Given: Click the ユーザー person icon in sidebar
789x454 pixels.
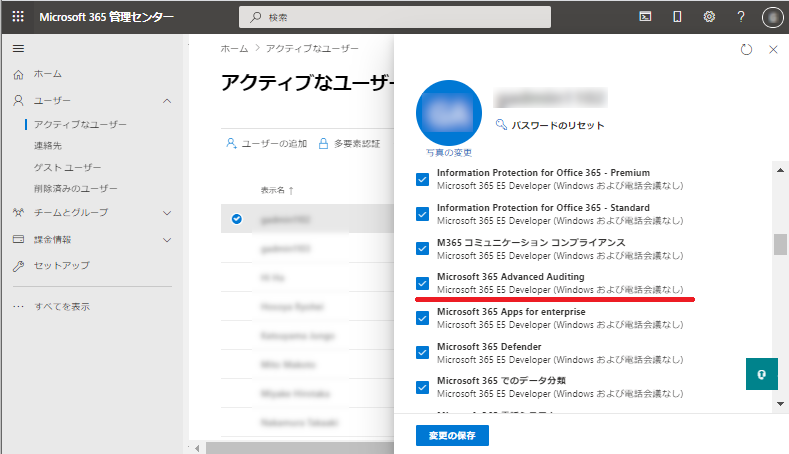Looking at the screenshot, I should pos(19,101).
